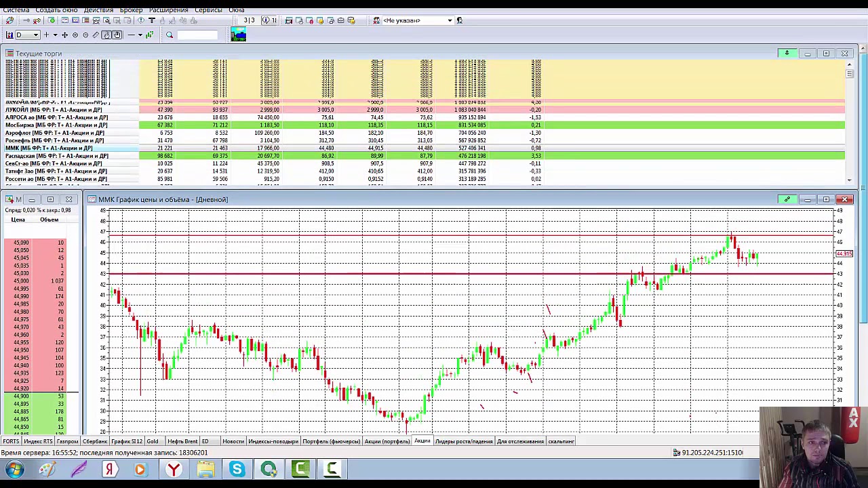Click the Текущие торги table vertical scrollbar
The image size is (868, 488).
tap(850, 122)
